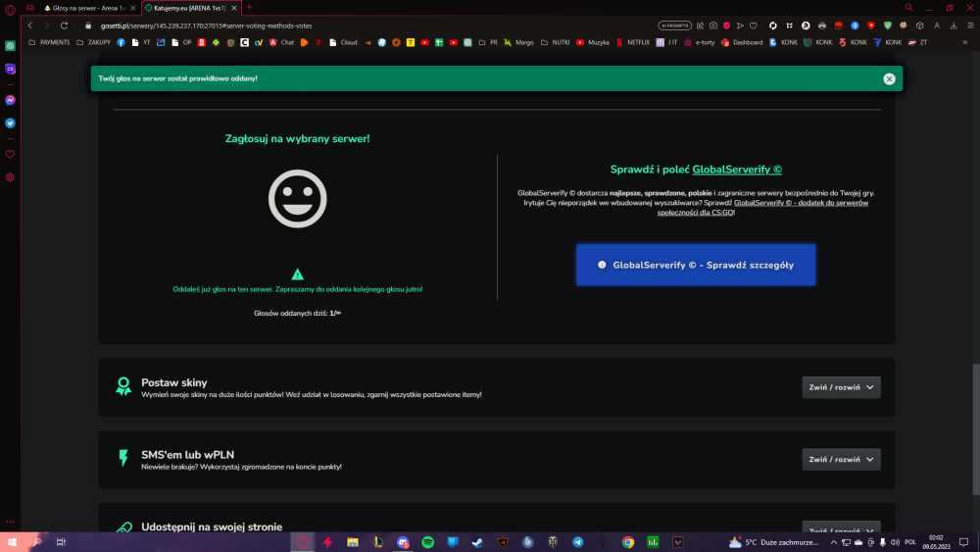This screenshot has width=980, height=552.
Task: Open the weather widget showing 5°C
Action: pyautogui.click(x=774, y=542)
